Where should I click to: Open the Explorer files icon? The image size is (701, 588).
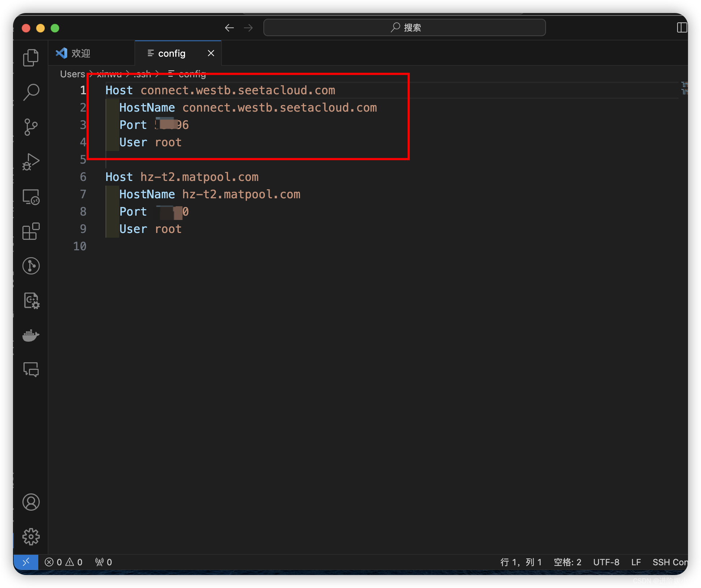(x=31, y=58)
